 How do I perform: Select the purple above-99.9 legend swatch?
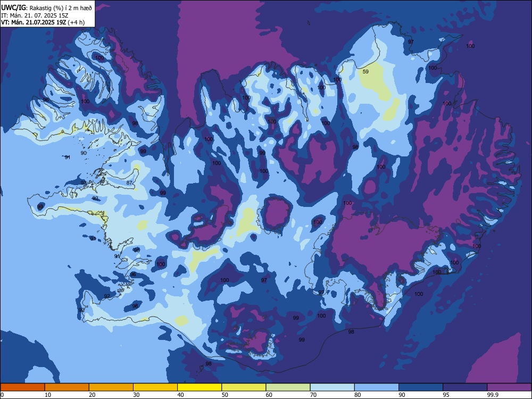pyautogui.click(x=509, y=387)
